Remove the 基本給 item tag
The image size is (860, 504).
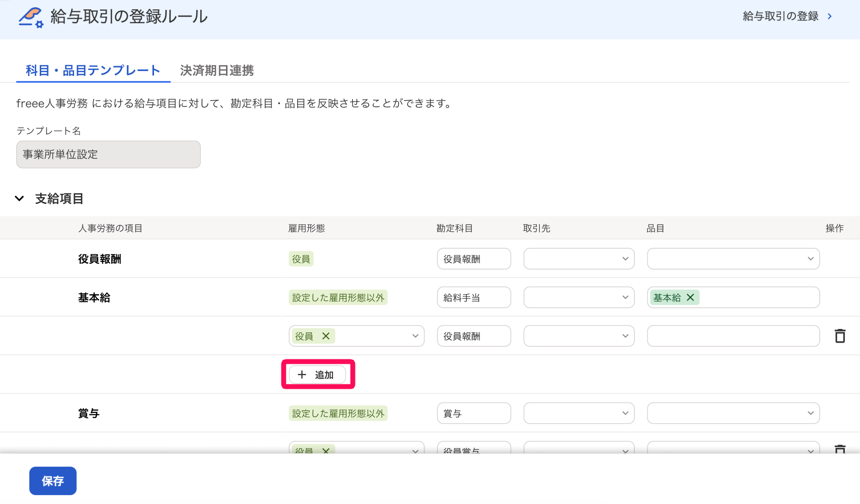click(x=690, y=298)
